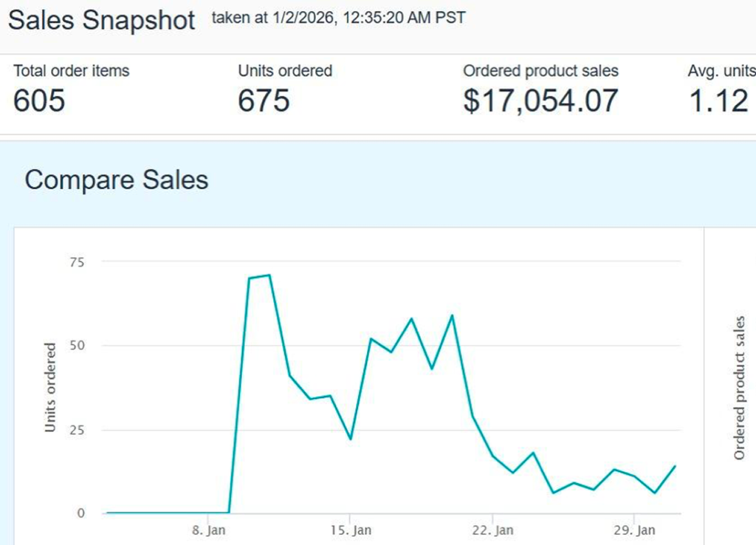756x545 pixels.
Task: Select the 29. Jan axis date
Action: (x=636, y=530)
